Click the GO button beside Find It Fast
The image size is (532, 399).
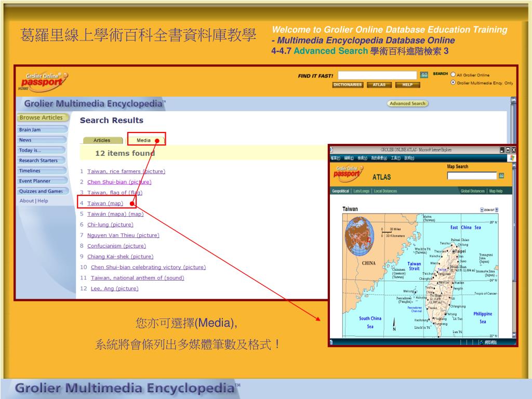click(x=424, y=75)
